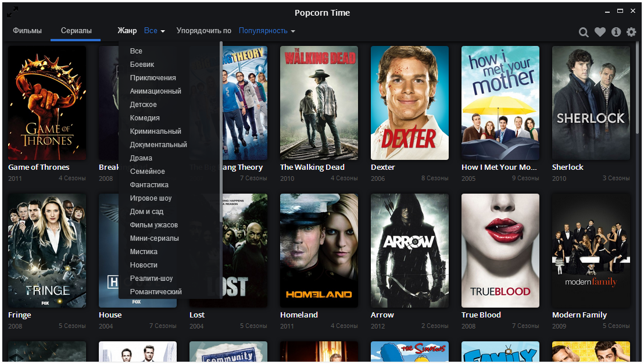Select genre Дом и сад
The image size is (644, 364).
click(146, 212)
